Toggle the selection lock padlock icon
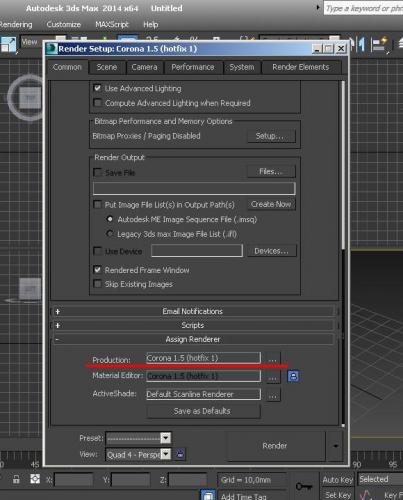 tap(16, 479)
